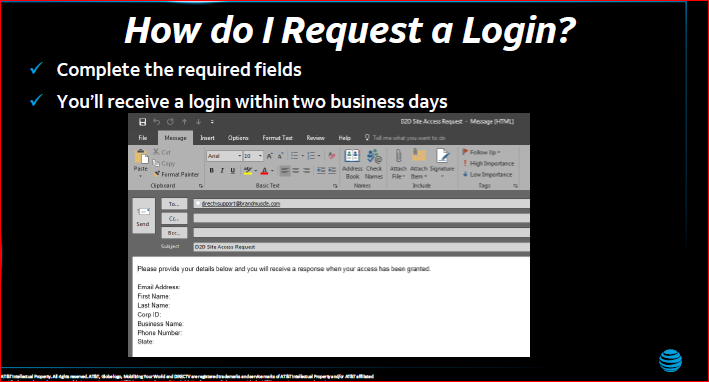Click the Paste clipboard icon
The image size is (709, 382).
tap(141, 156)
